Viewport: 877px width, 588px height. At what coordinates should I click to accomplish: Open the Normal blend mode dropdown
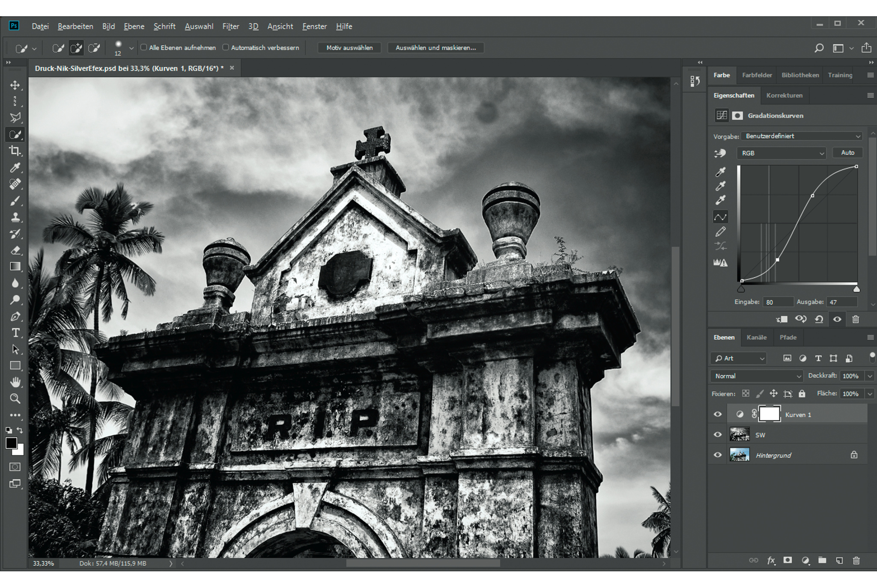tap(757, 376)
